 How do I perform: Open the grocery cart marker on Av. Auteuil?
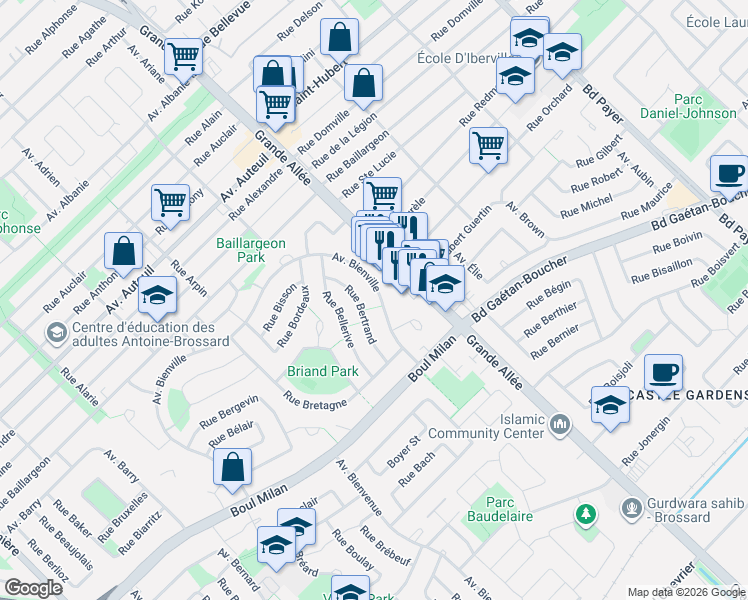click(x=170, y=204)
